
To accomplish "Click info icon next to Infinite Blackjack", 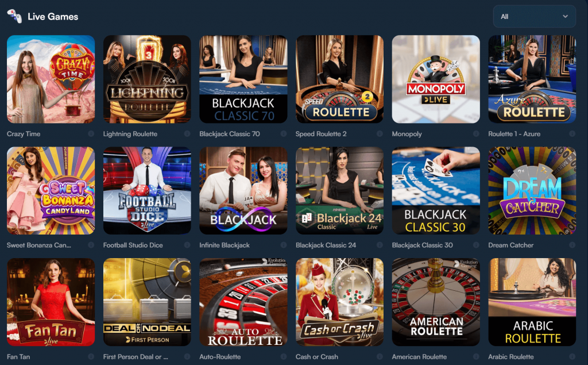I will coord(284,245).
